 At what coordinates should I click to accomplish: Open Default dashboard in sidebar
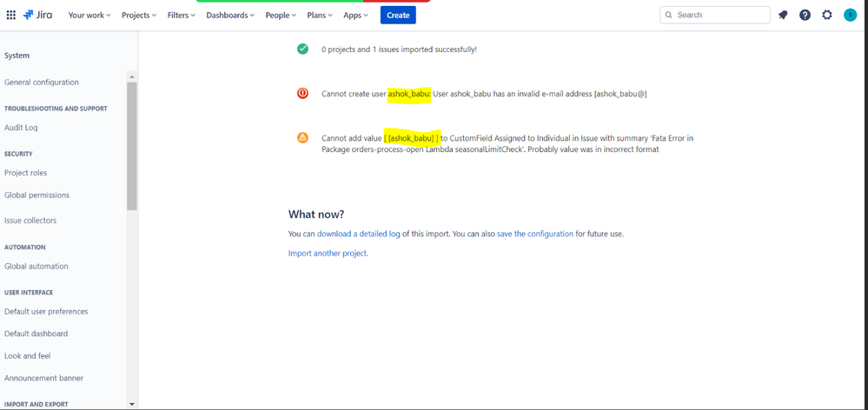(36, 334)
